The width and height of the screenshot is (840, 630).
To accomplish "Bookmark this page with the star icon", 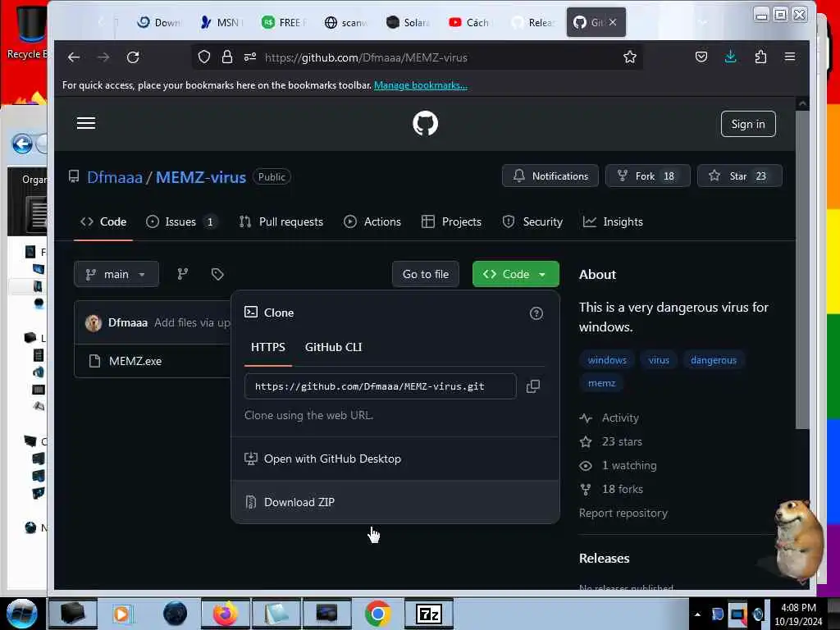I will (629, 57).
